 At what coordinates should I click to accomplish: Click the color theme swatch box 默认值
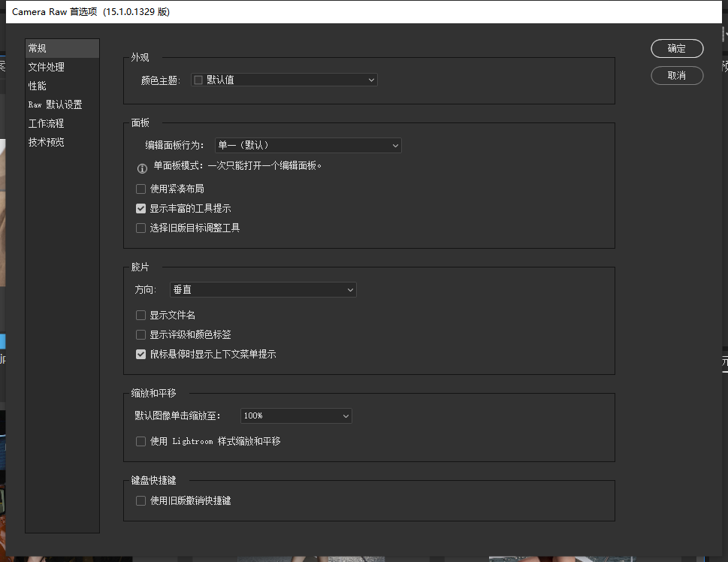(198, 80)
